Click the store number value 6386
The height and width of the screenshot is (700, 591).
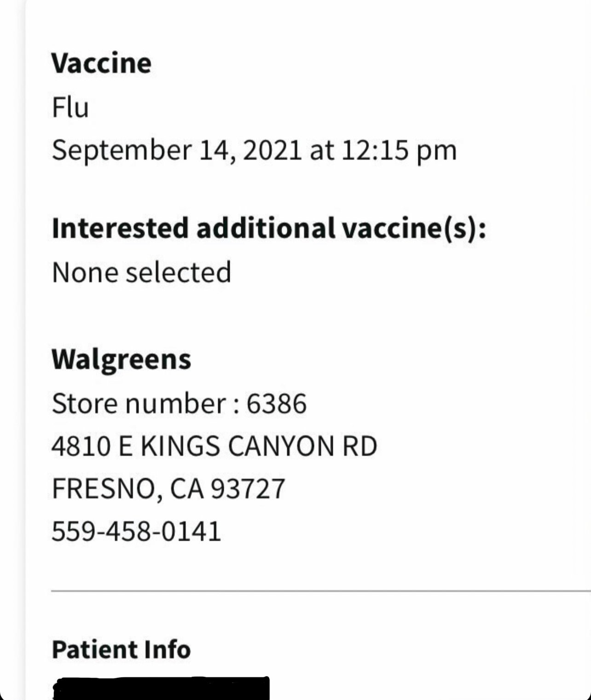point(276,404)
